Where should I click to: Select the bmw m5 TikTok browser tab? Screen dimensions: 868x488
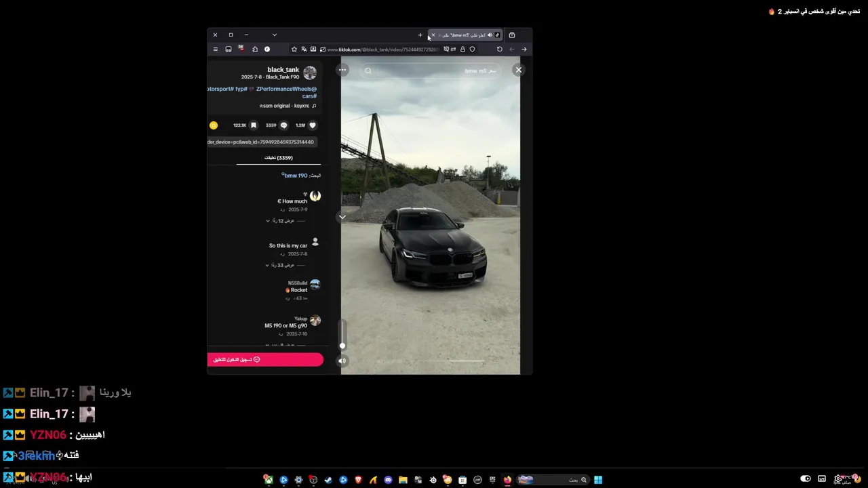tap(465, 35)
